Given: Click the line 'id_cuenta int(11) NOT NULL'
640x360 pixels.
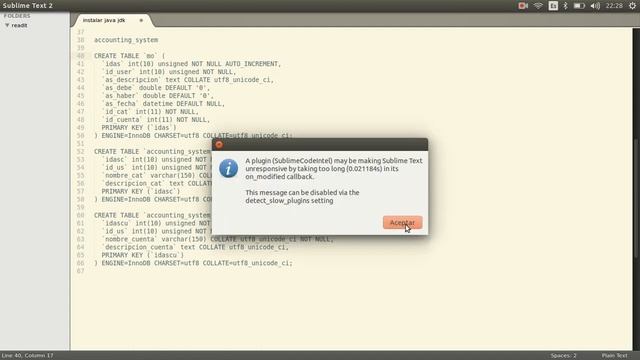Looking at the screenshot, I should tap(156, 120).
